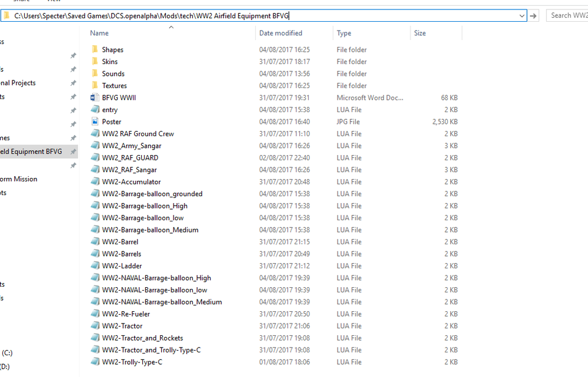
Task: Select the (C:) drive in navigation pane
Action: [7, 353]
